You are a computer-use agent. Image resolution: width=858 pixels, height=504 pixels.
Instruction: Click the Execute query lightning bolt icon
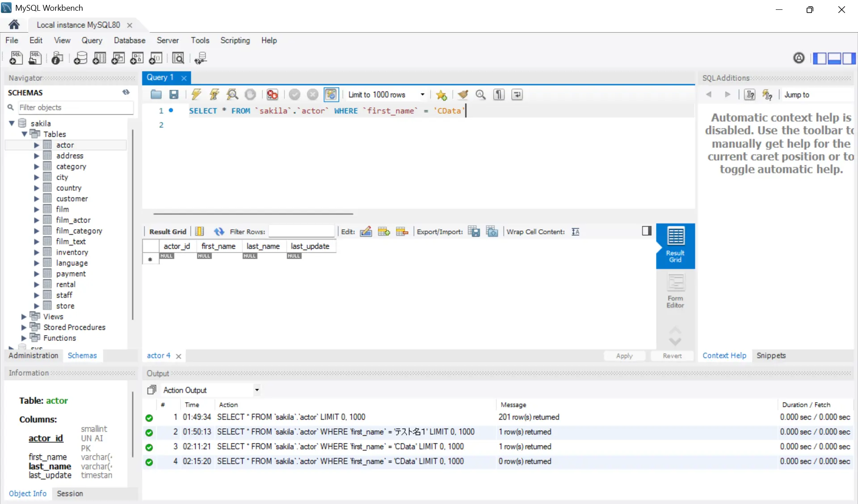(x=196, y=94)
